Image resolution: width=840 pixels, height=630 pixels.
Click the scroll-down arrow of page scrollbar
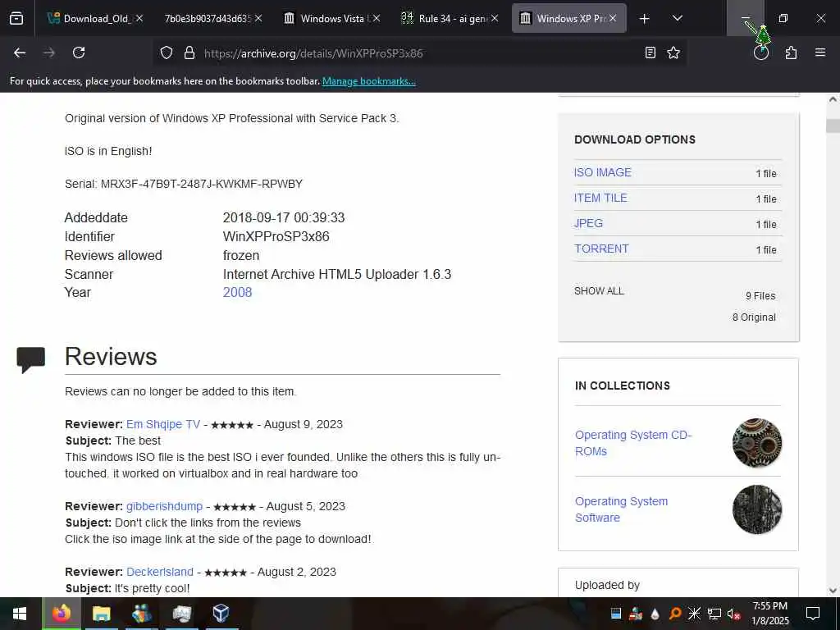(833, 591)
